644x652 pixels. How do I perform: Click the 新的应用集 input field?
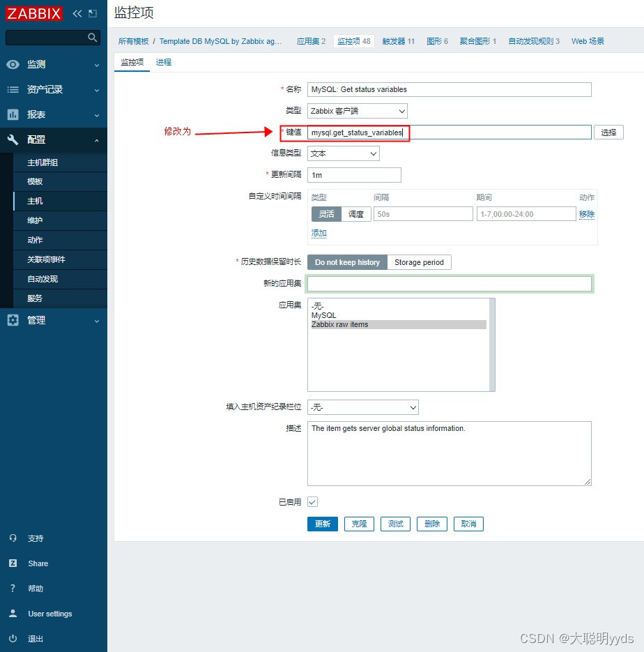pos(449,284)
